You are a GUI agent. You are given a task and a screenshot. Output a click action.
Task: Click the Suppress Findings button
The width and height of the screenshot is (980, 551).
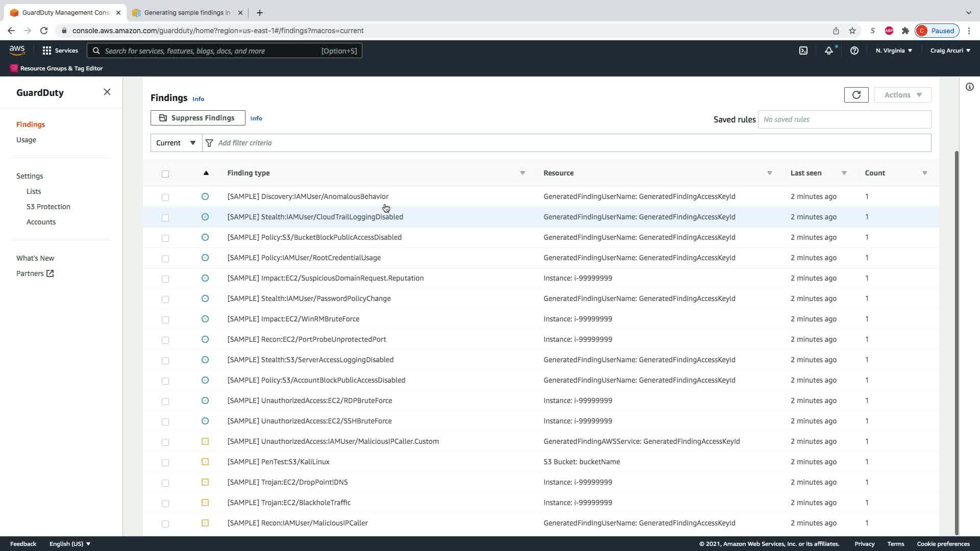[198, 118]
